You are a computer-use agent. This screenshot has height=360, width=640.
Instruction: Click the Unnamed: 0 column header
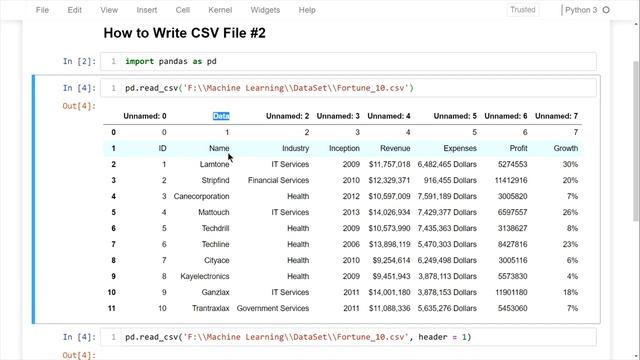[x=145, y=116]
